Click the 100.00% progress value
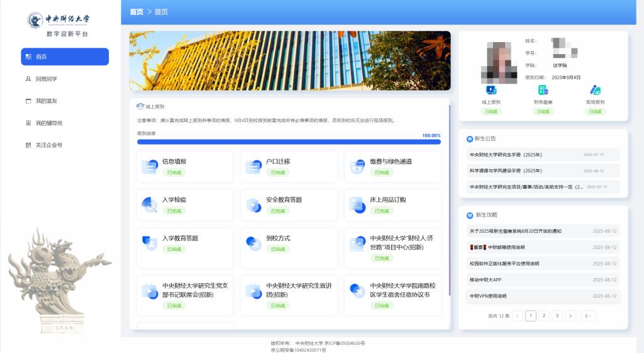Image resolution: width=644 pixels, height=353 pixels. pyautogui.click(x=431, y=136)
